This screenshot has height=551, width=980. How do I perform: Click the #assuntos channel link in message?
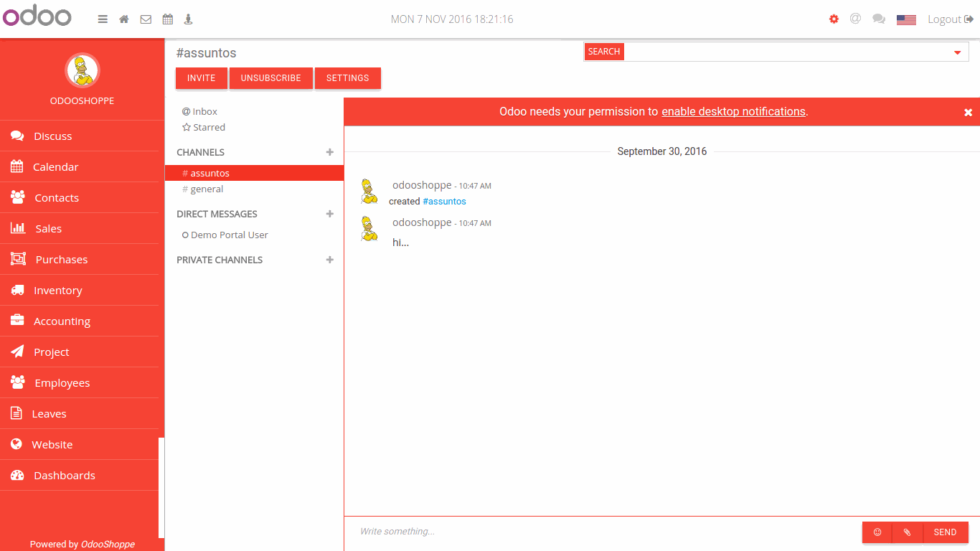[445, 202]
